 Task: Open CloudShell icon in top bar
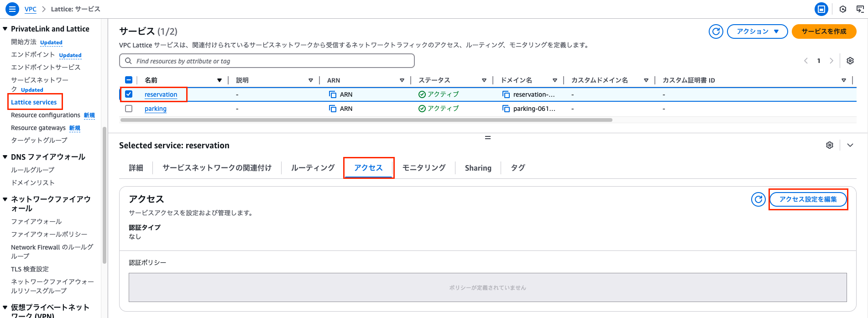tap(821, 9)
